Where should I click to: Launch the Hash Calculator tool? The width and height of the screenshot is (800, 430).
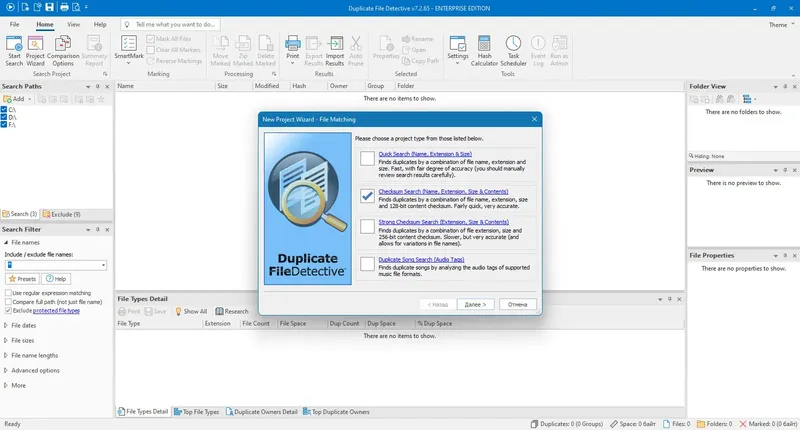click(484, 51)
